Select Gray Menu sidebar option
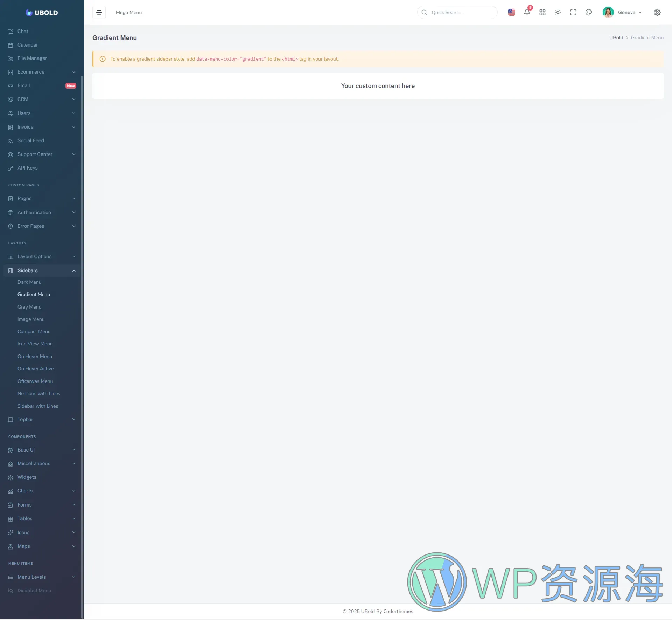 pos(29,307)
